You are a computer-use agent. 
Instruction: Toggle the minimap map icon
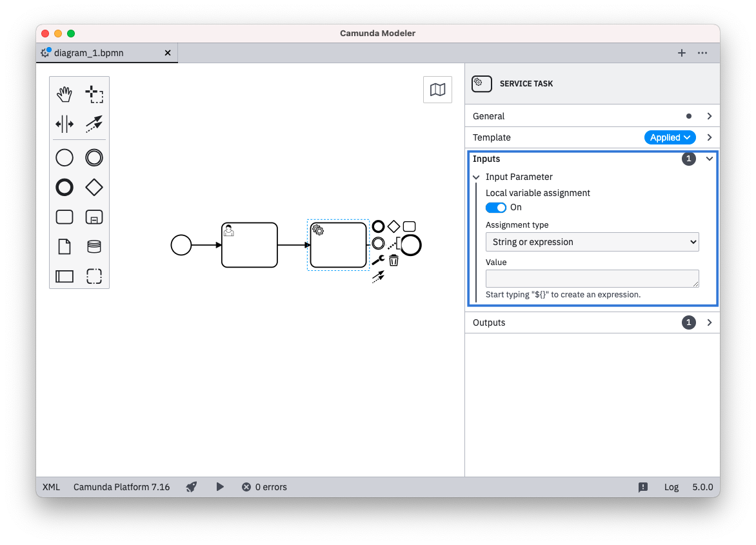point(437,90)
